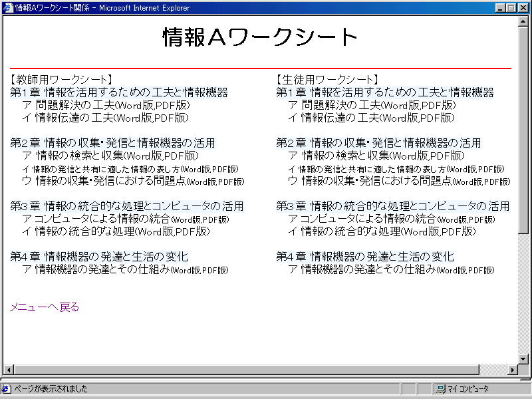Click the horizontal scrollbar left arrow

9,370
